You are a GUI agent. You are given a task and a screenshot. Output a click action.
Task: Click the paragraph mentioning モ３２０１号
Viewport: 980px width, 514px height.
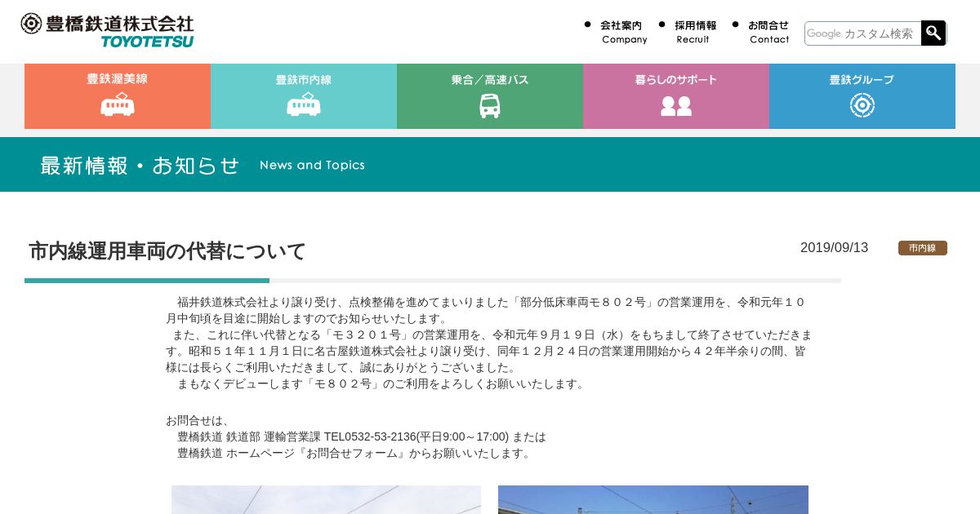(489, 351)
